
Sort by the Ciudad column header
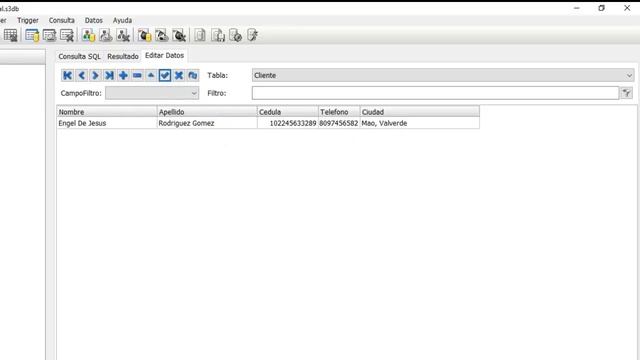click(x=420, y=111)
